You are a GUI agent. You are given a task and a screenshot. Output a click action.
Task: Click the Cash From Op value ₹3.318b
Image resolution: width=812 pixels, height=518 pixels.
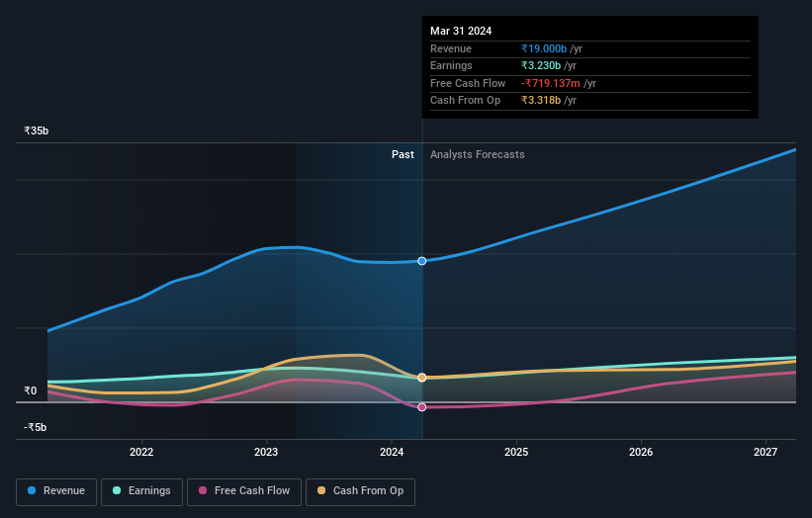point(541,101)
